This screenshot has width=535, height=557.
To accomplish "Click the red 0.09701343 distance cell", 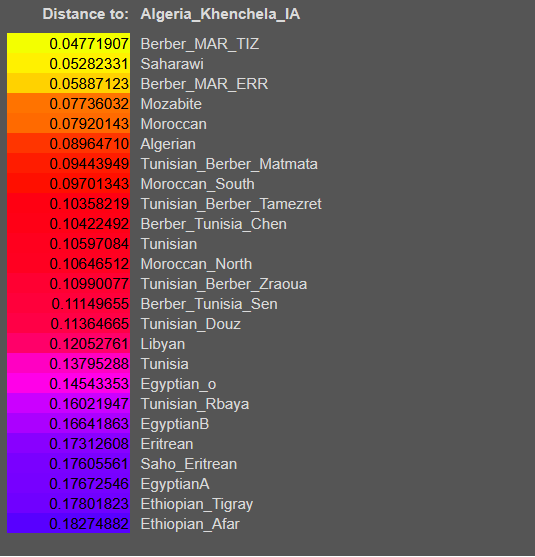I will point(69,183).
